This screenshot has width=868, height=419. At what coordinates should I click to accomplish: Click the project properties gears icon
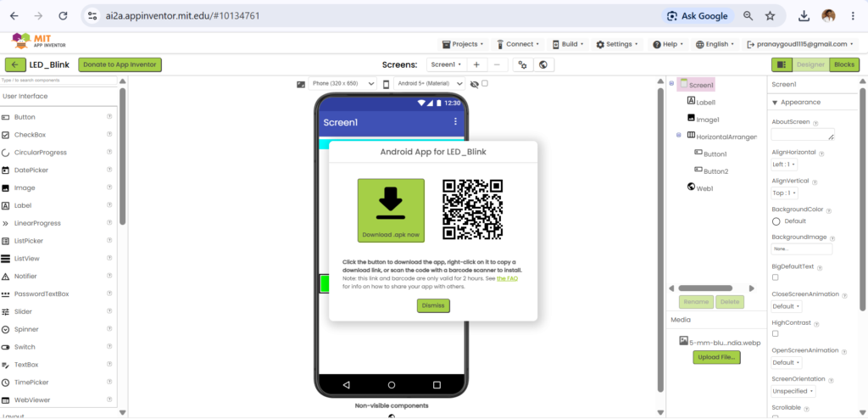click(522, 64)
